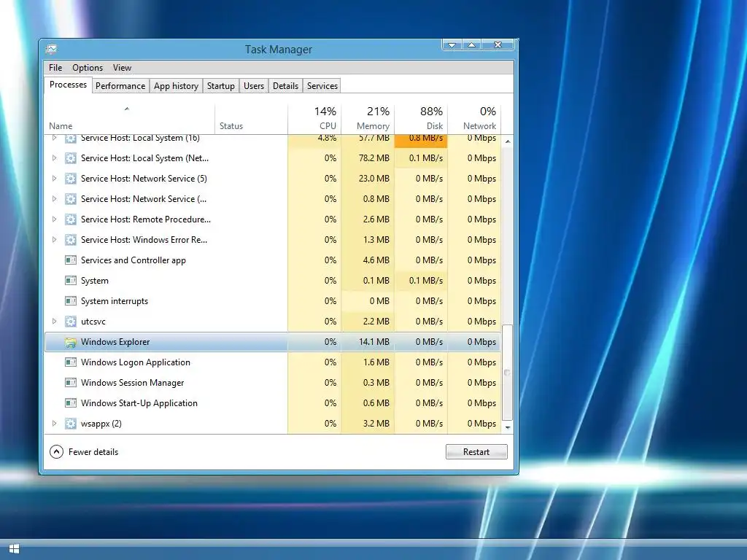Sort by the CPU column header

(314, 119)
